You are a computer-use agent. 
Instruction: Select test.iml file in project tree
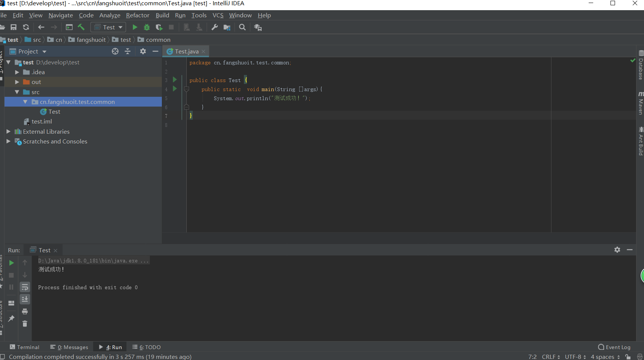click(42, 121)
